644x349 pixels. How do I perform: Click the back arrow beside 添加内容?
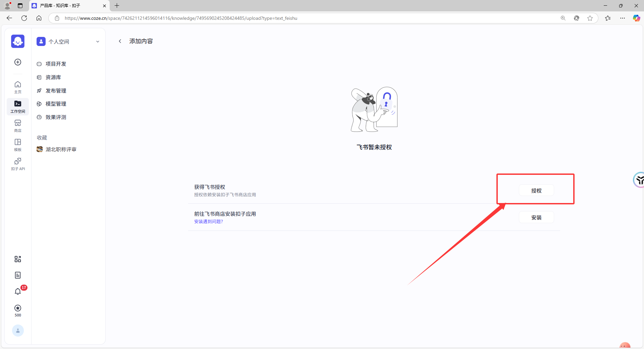pyautogui.click(x=120, y=41)
